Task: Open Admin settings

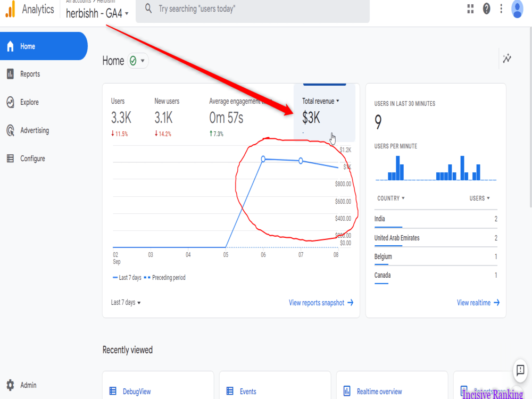Action: coord(28,385)
